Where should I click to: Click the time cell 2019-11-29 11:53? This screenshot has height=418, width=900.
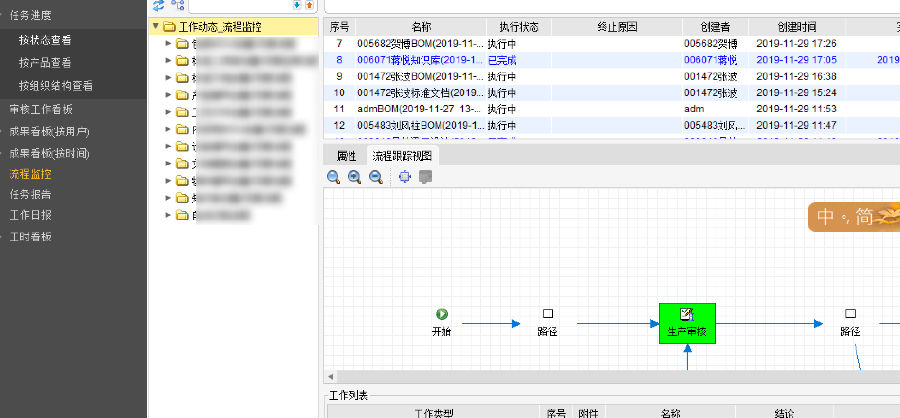point(797,109)
